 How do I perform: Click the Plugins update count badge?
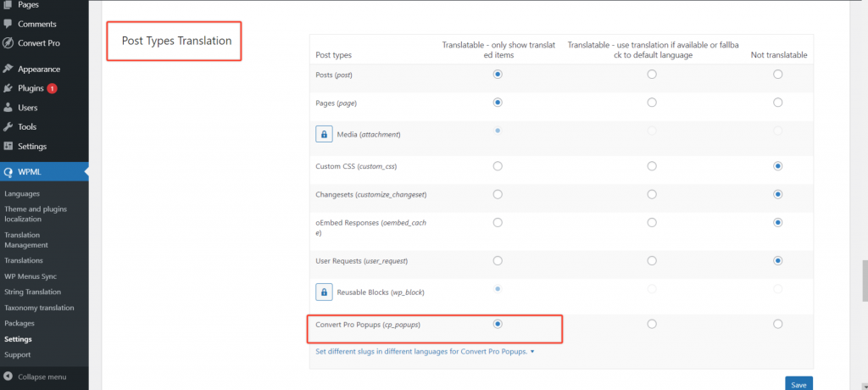52,88
